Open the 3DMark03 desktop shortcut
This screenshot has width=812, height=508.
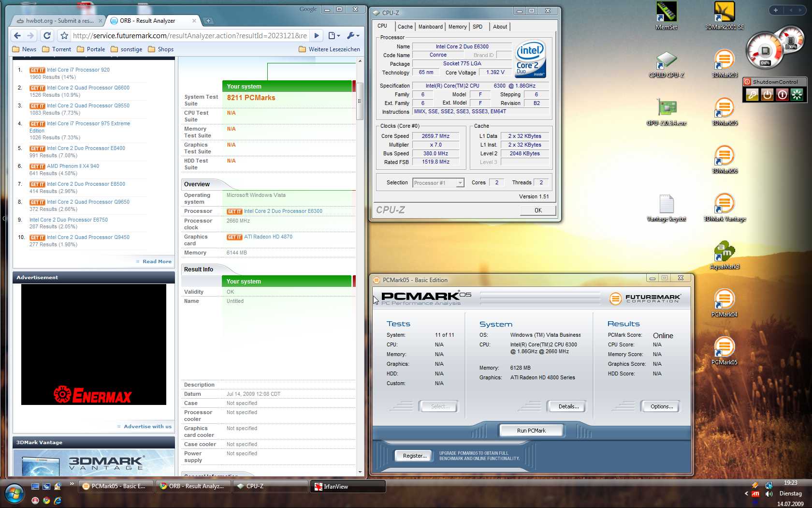[724, 64]
